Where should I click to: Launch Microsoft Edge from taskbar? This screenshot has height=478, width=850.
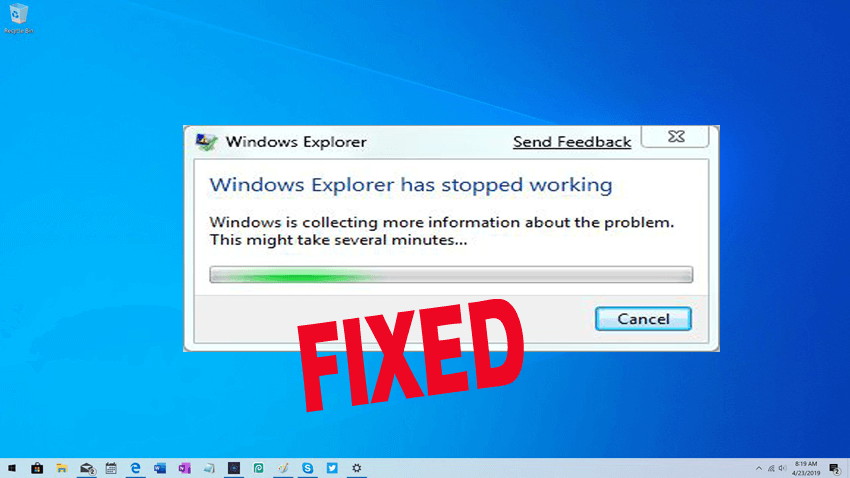click(136, 468)
